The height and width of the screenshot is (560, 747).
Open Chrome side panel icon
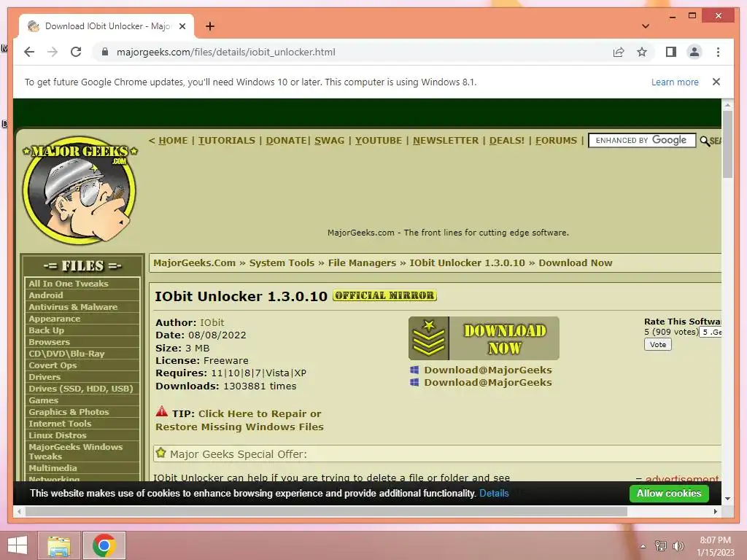pos(671,52)
